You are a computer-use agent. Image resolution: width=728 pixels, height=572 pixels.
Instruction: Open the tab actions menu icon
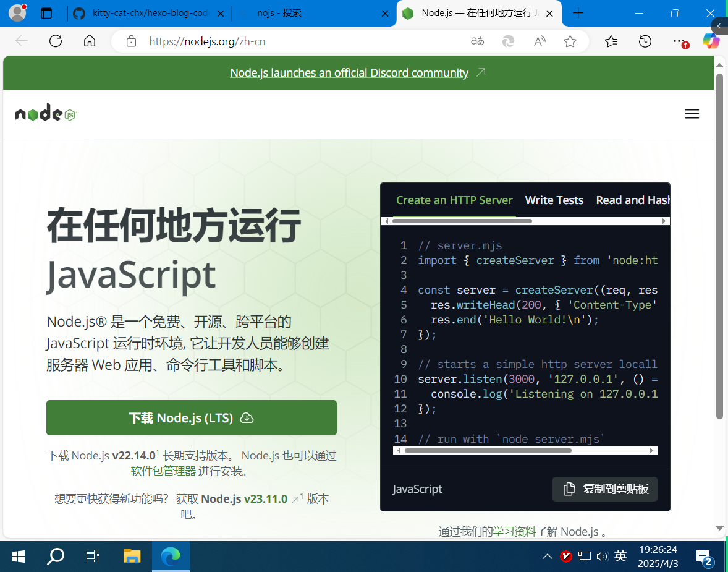pyautogui.click(x=46, y=13)
